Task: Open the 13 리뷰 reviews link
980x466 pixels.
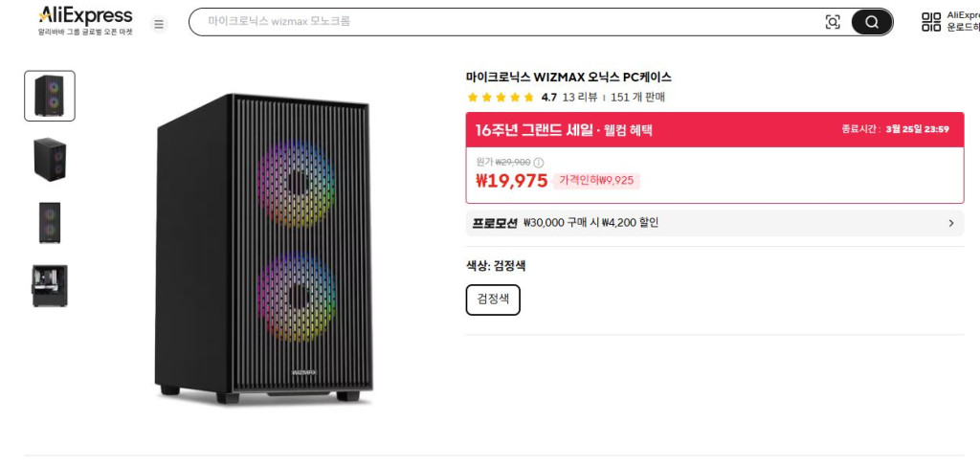Action: 580,98
